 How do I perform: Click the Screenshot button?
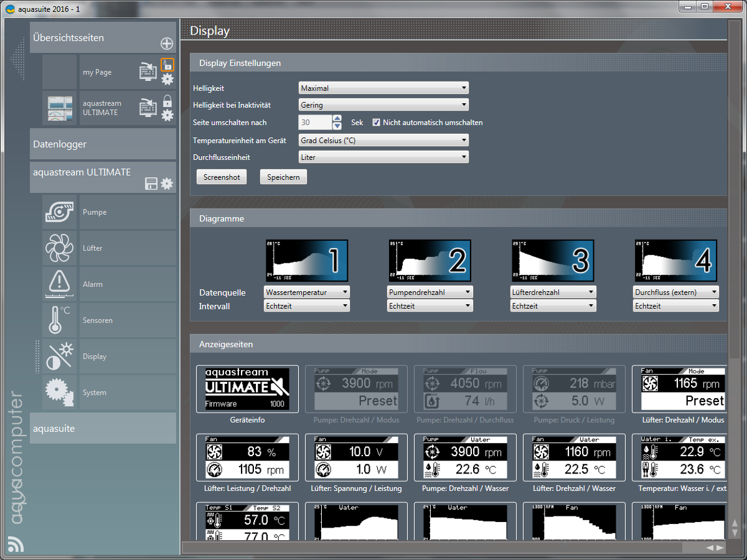[x=222, y=177]
